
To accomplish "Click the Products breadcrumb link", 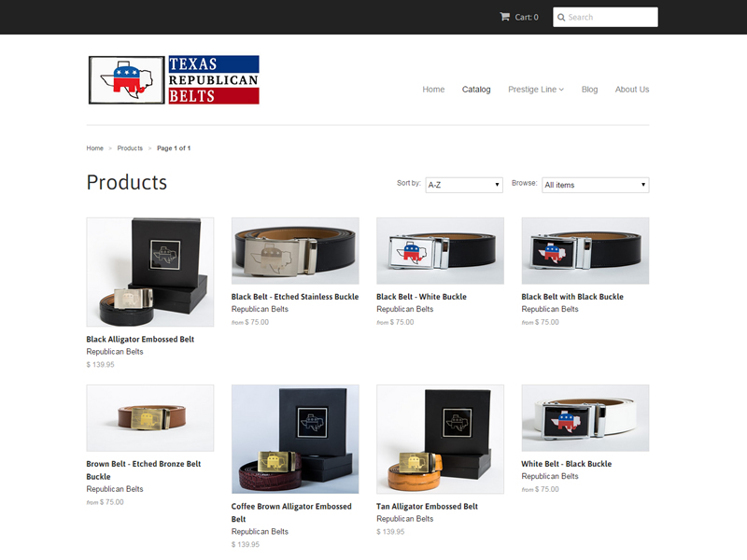I will click(x=130, y=148).
